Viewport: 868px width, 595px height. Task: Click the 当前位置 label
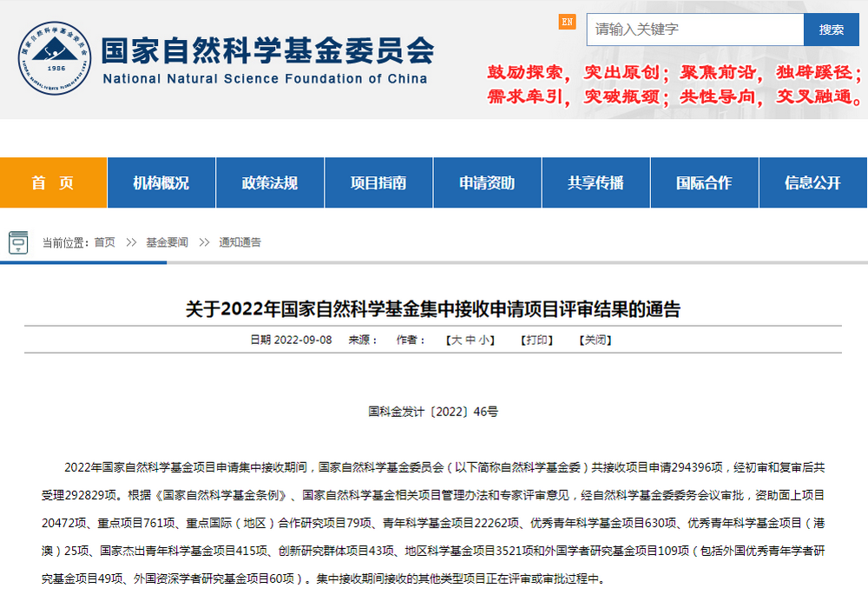click(x=67, y=242)
